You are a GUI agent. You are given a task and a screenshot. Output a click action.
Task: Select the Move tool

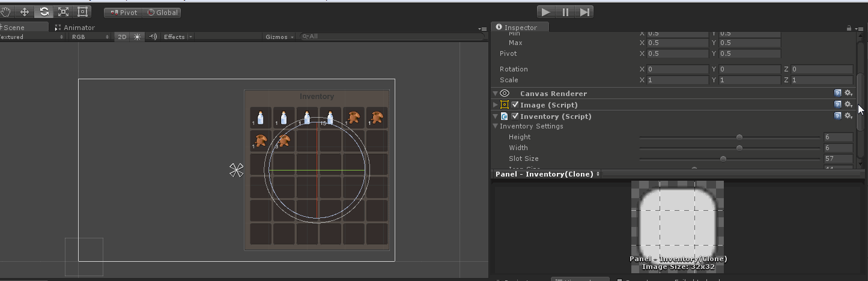click(25, 12)
